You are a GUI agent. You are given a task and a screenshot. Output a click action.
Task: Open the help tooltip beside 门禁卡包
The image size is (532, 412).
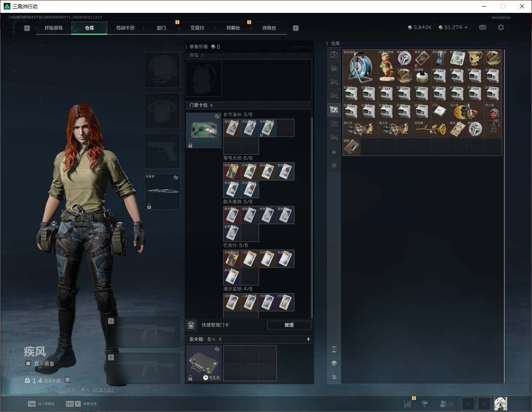[x=211, y=105]
